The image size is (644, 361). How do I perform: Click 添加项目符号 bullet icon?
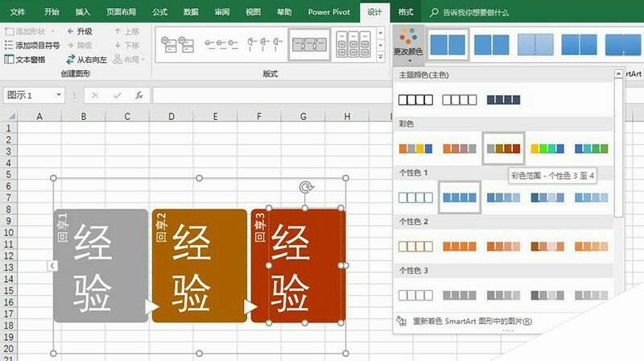(x=9, y=45)
